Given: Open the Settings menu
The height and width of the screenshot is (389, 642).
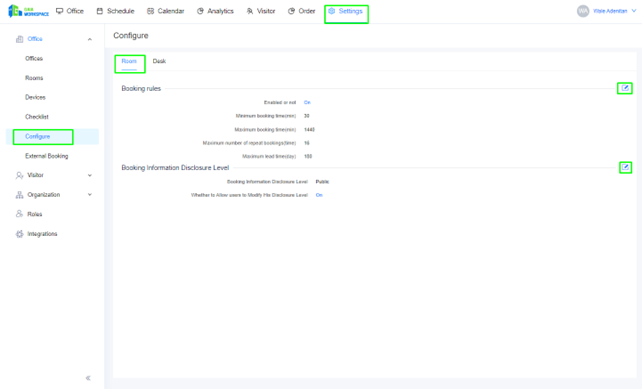Looking at the screenshot, I should point(346,11).
